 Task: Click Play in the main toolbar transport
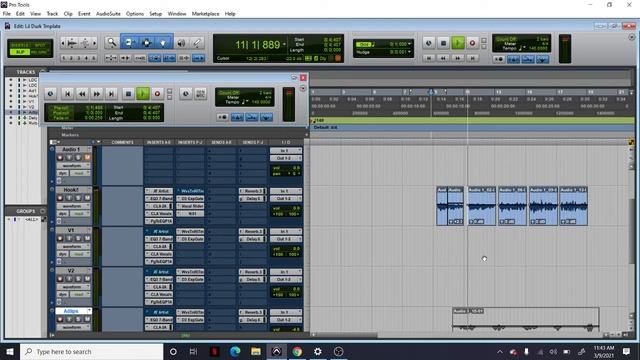[458, 43]
